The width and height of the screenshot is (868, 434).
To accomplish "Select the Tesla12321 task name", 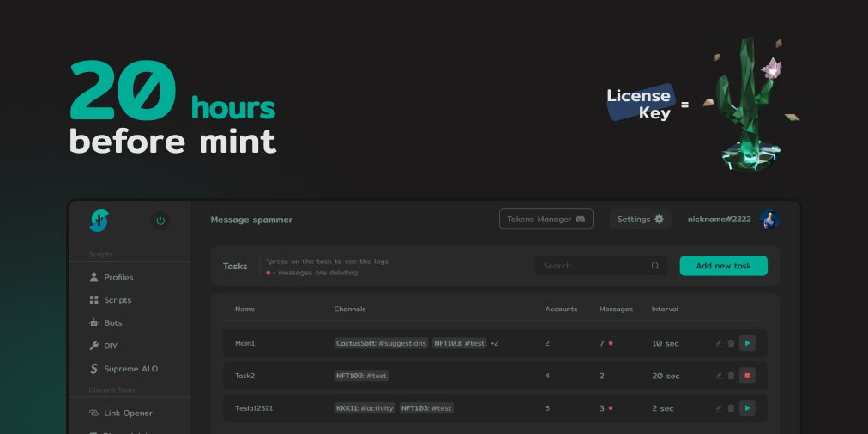I will pyautogui.click(x=254, y=408).
